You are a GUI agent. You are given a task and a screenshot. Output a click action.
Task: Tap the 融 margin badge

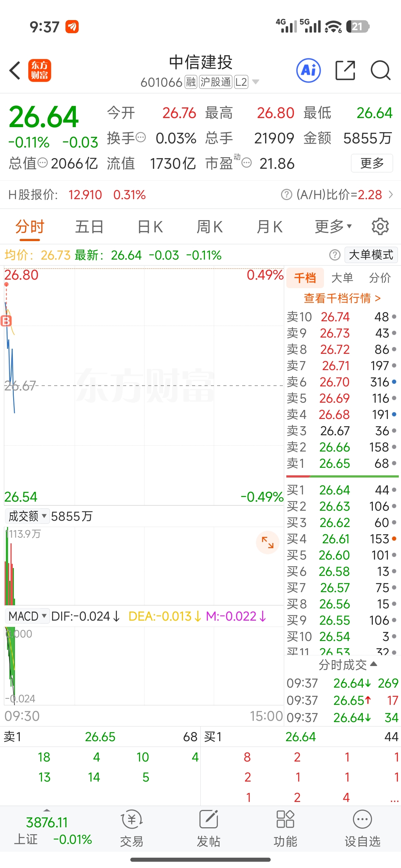(x=191, y=82)
